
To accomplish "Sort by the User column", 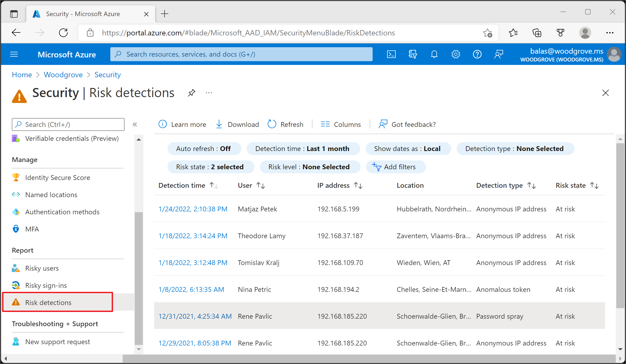I will click(252, 185).
